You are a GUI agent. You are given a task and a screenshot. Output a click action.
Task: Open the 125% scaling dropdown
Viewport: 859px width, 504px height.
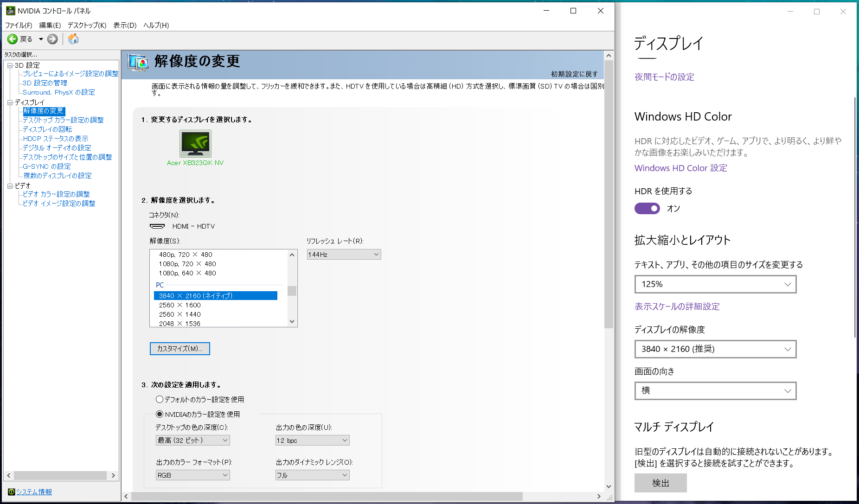coord(715,284)
